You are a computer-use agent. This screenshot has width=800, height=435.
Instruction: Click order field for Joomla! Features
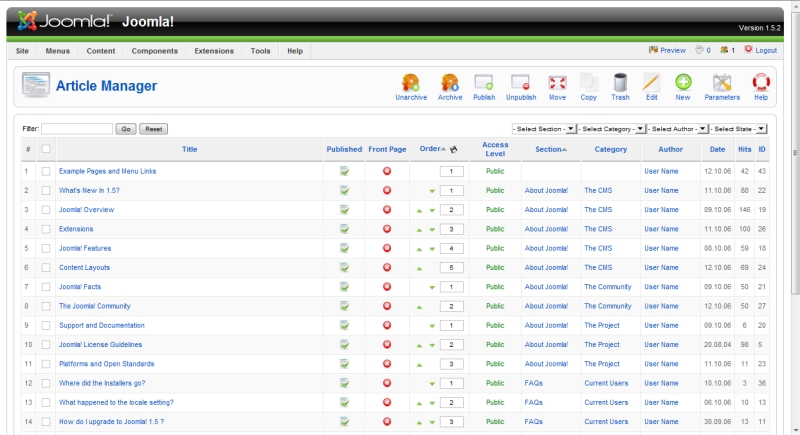(x=452, y=248)
